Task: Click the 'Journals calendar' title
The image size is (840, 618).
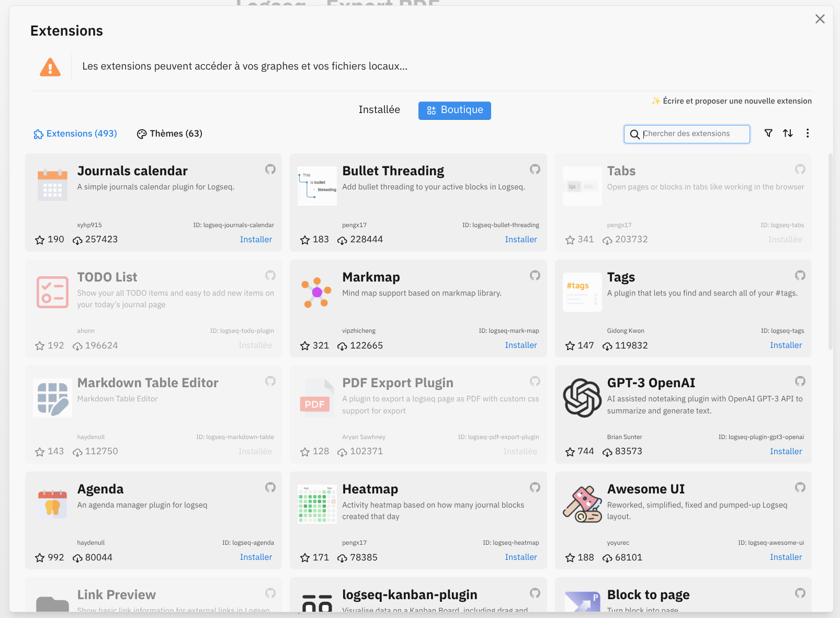Action: pos(132,171)
